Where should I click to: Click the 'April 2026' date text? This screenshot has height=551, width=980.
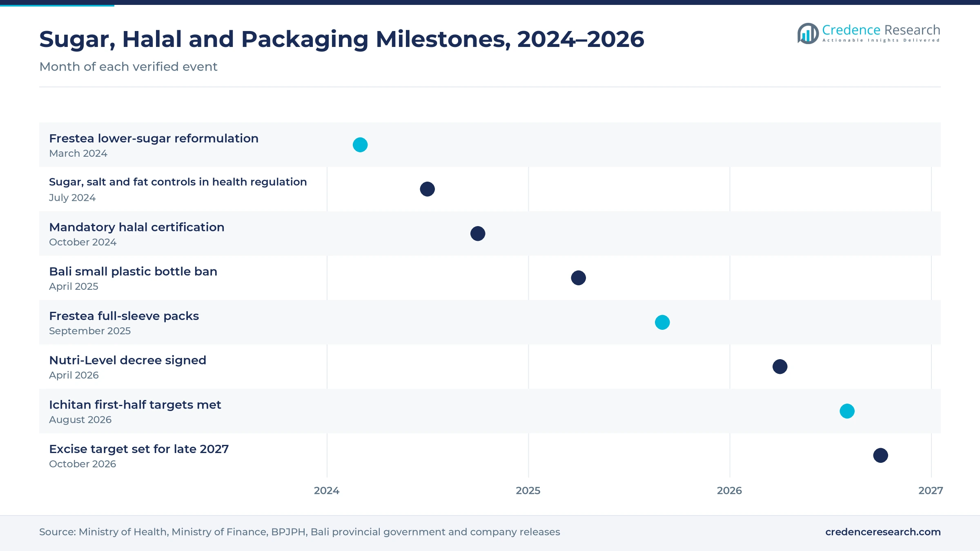pos(74,375)
